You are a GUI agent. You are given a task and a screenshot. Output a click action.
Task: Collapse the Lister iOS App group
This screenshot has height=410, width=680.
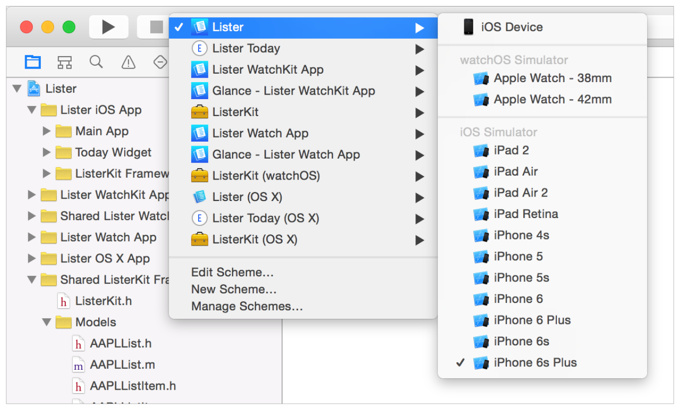coord(32,110)
